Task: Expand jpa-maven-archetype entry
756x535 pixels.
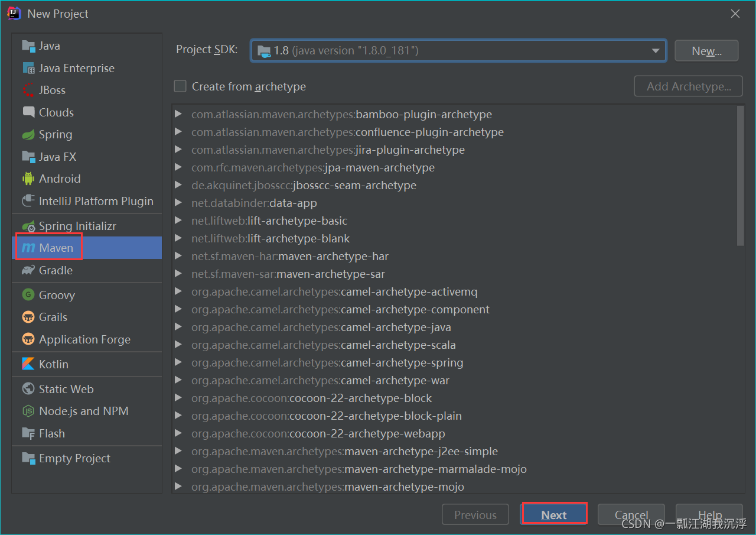Action: tap(178, 167)
